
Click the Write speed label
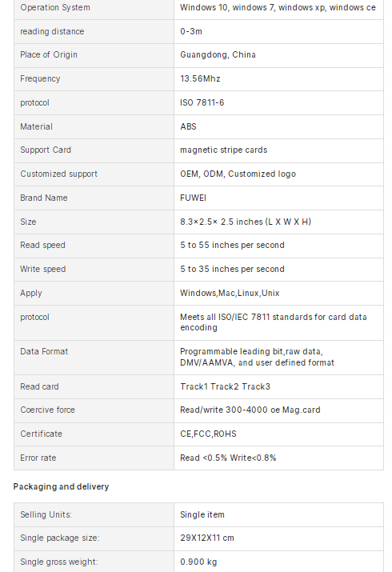click(x=43, y=270)
